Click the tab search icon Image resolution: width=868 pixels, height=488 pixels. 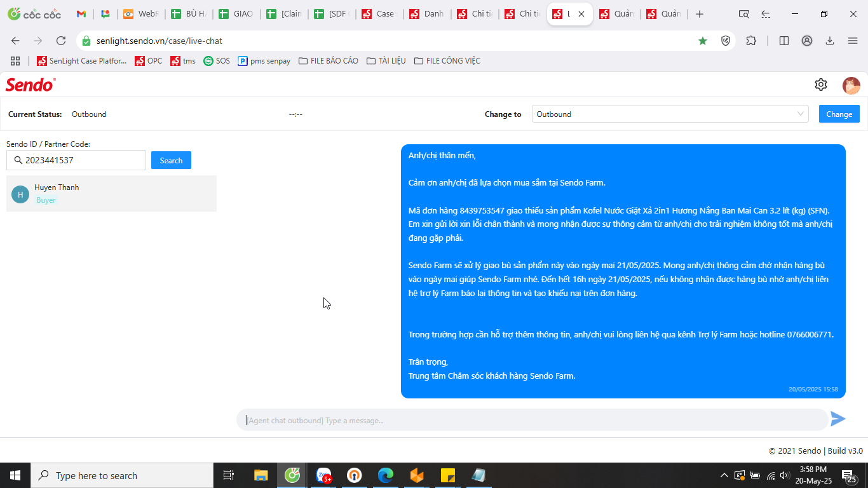744,14
